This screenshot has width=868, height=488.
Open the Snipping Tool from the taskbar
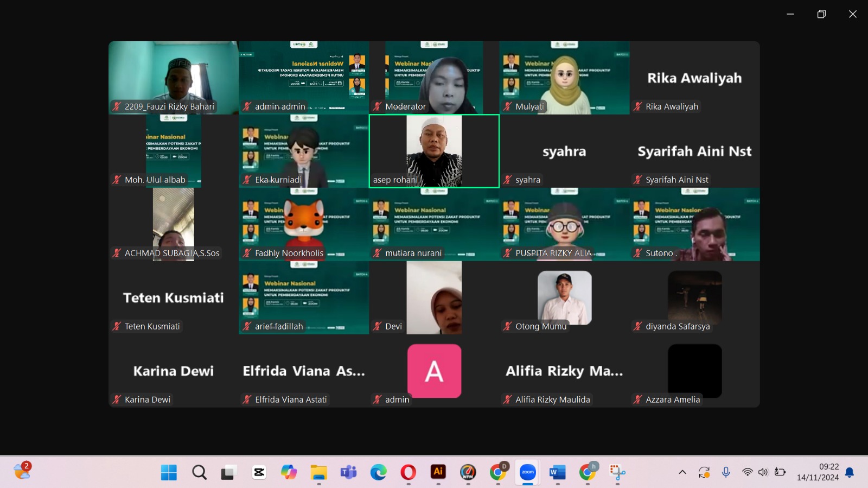tap(617, 472)
